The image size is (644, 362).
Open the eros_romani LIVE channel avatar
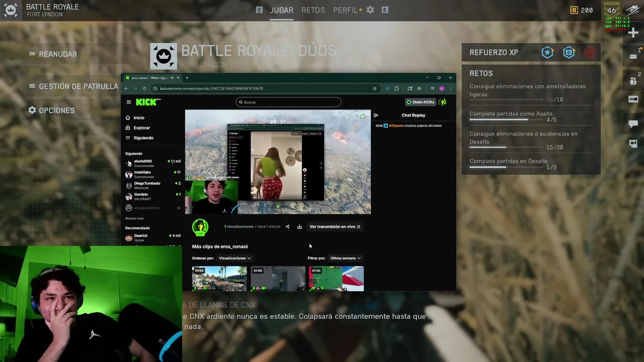click(x=200, y=227)
